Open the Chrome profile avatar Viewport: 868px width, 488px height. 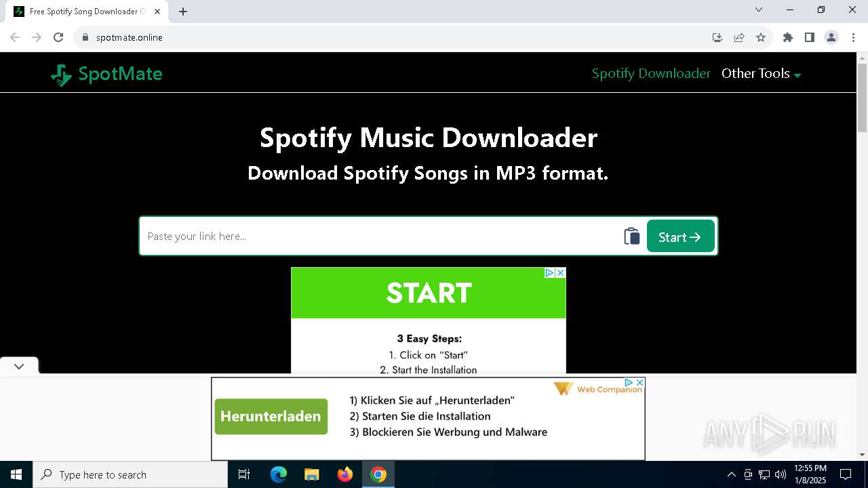831,37
